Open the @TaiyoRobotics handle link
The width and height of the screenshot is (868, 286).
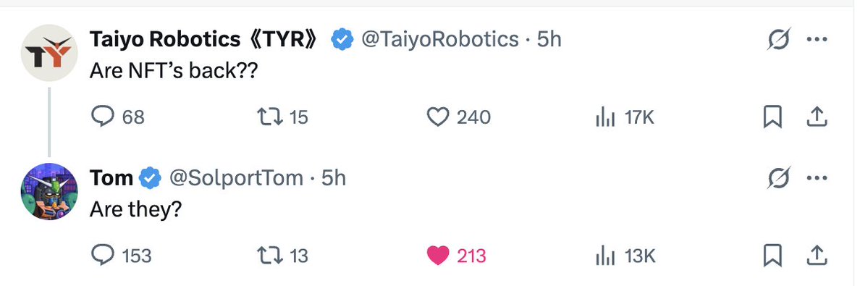tap(440, 39)
